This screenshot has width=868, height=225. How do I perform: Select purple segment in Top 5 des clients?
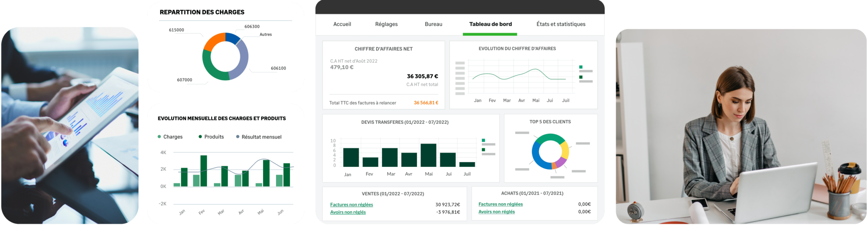[x=560, y=162]
